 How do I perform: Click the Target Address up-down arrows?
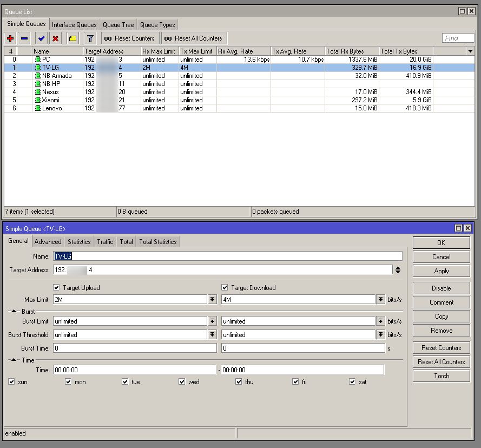pos(398,269)
